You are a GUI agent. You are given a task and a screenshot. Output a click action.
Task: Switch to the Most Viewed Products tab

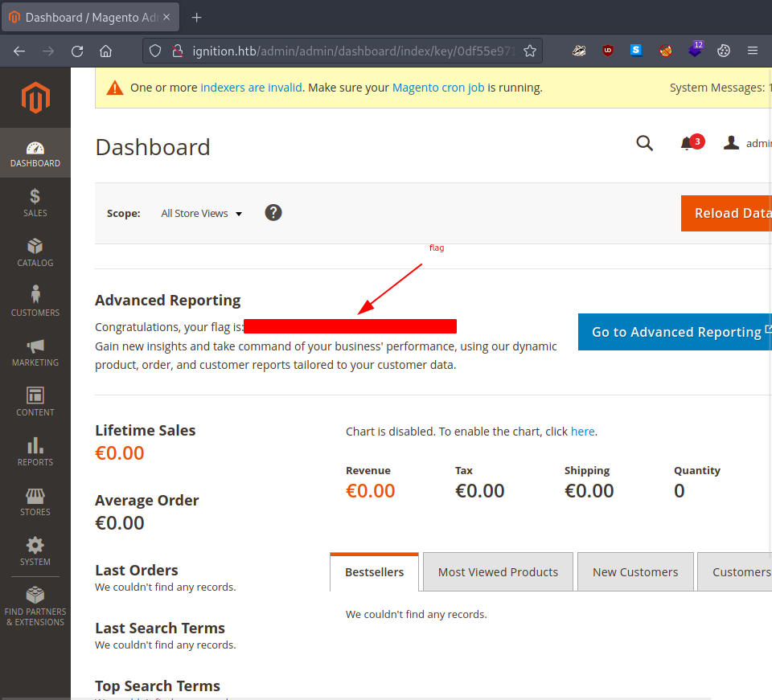tap(498, 571)
